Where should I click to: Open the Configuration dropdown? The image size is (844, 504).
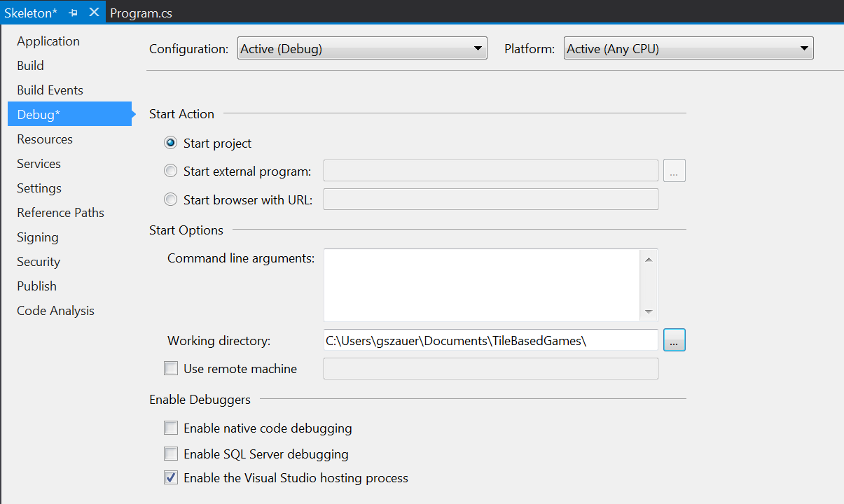pos(362,49)
